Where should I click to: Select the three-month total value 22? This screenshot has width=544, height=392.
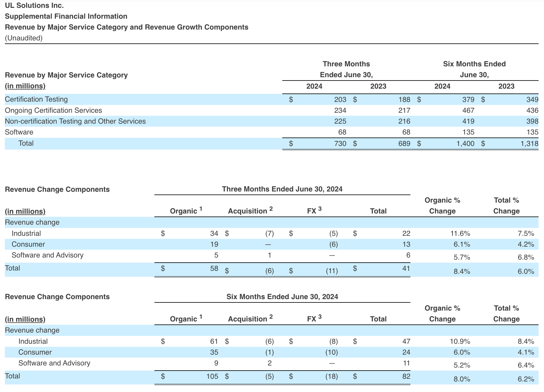(x=406, y=233)
